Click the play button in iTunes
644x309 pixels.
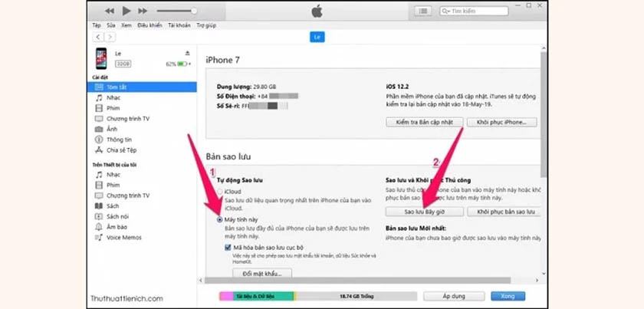click(127, 11)
